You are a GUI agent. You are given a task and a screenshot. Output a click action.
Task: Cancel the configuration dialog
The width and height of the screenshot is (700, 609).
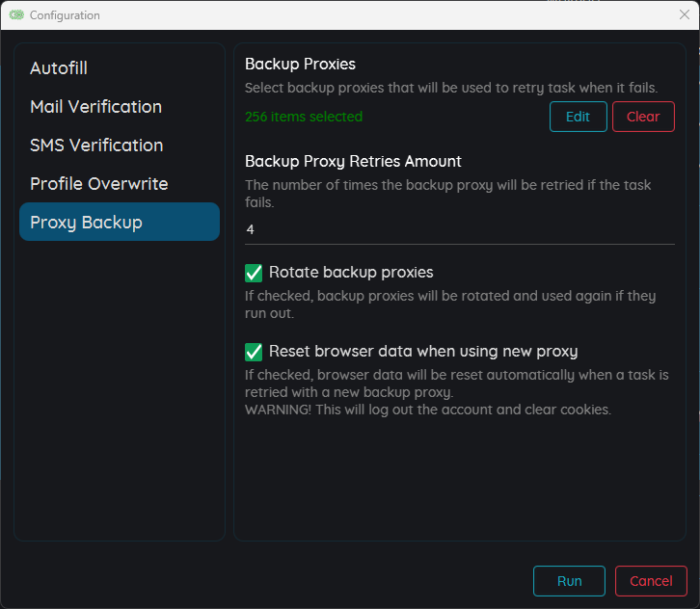[651, 581]
